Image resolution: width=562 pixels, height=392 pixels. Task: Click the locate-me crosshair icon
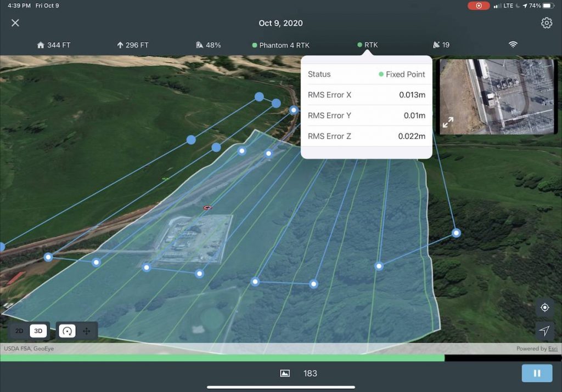[544, 308]
